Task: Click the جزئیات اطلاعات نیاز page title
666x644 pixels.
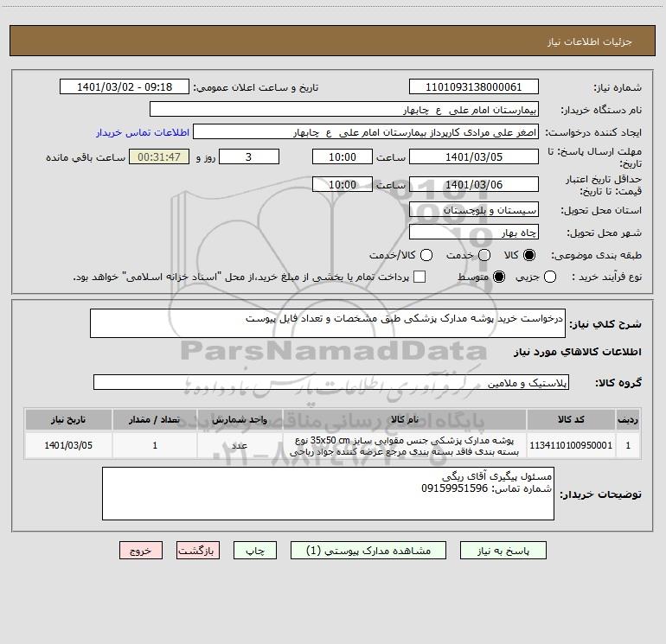Action: pos(590,41)
